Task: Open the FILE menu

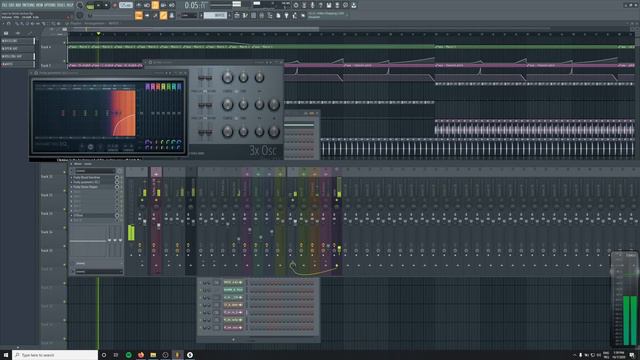Action: pyautogui.click(x=4, y=5)
